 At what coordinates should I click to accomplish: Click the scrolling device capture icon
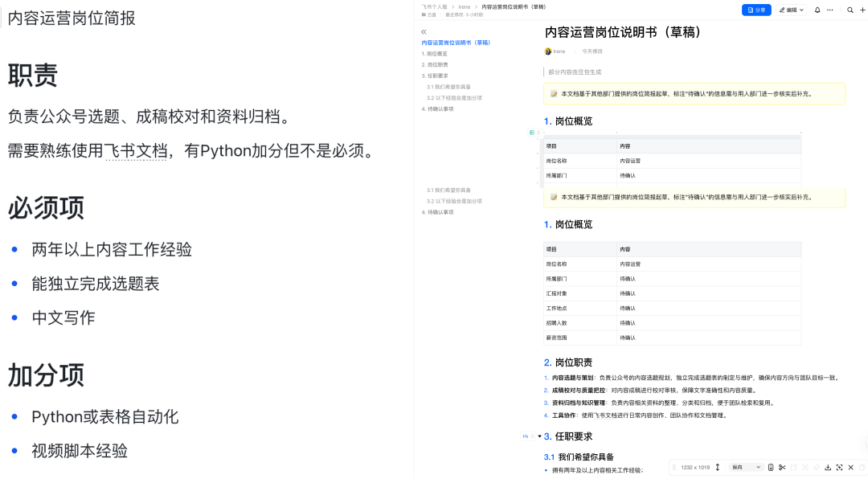pyautogui.click(x=771, y=468)
